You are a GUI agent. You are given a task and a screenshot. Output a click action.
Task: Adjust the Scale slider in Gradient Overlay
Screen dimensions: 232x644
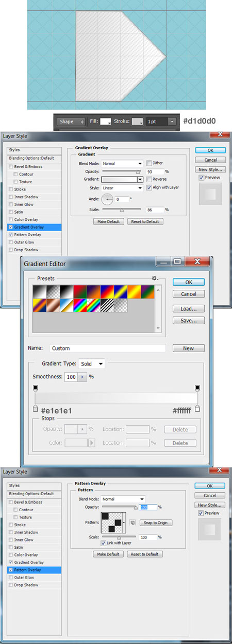point(122,210)
